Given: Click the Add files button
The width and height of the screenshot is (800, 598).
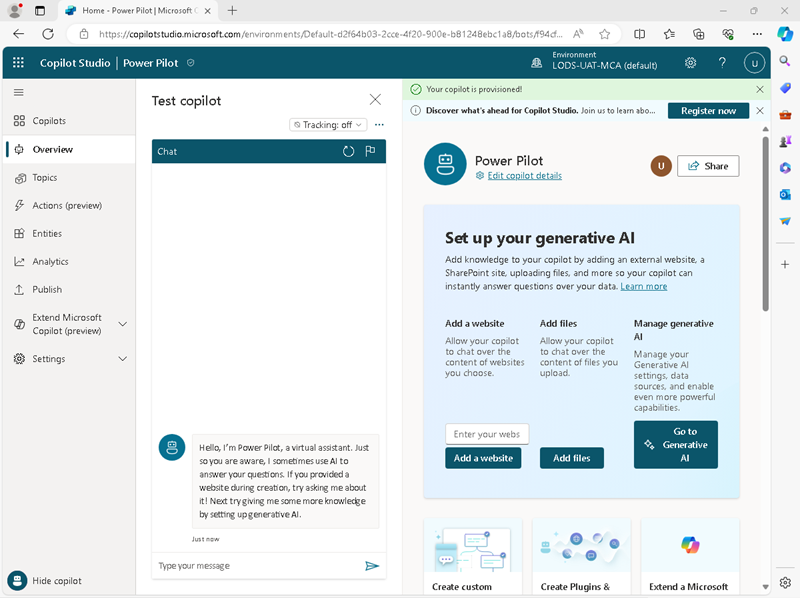Looking at the screenshot, I should tap(571, 458).
